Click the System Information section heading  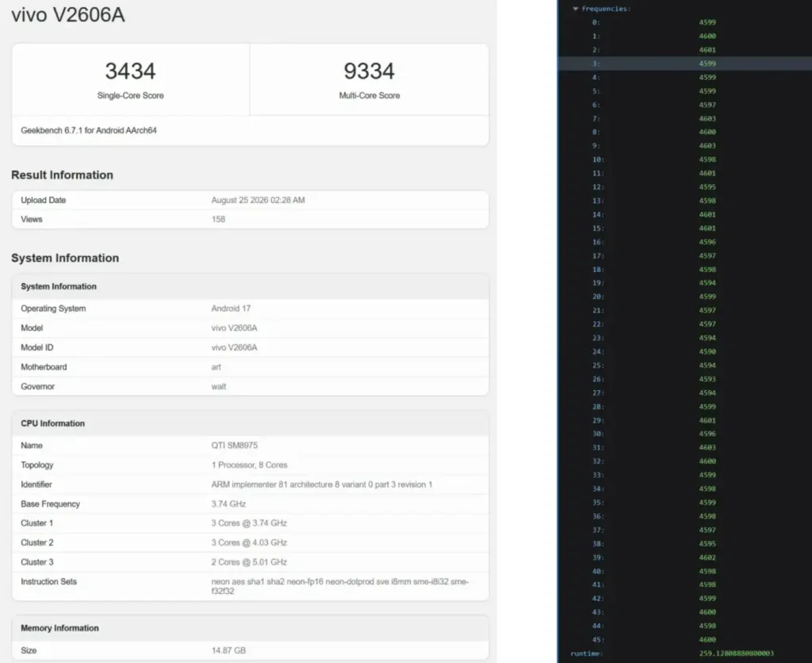65,258
